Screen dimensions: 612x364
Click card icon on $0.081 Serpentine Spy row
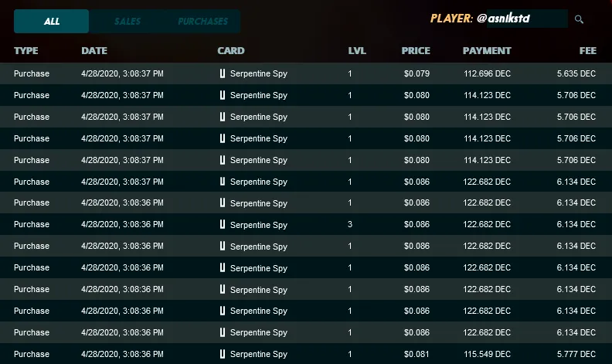[x=222, y=354]
